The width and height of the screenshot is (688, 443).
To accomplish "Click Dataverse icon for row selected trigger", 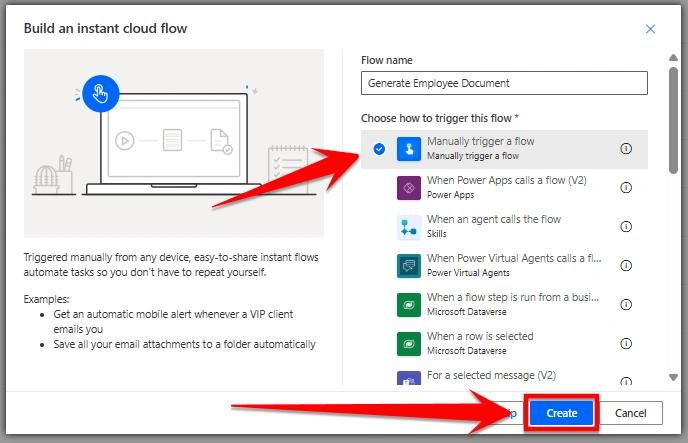I will (x=408, y=344).
